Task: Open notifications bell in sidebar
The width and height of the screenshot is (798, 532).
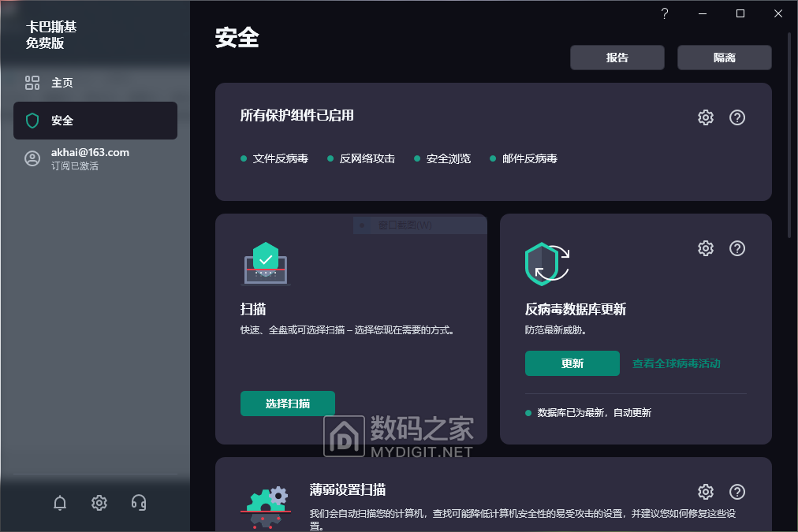Action: 60,503
